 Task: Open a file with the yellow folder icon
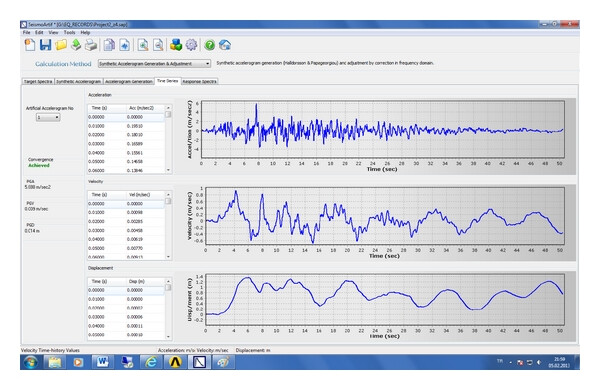point(61,45)
